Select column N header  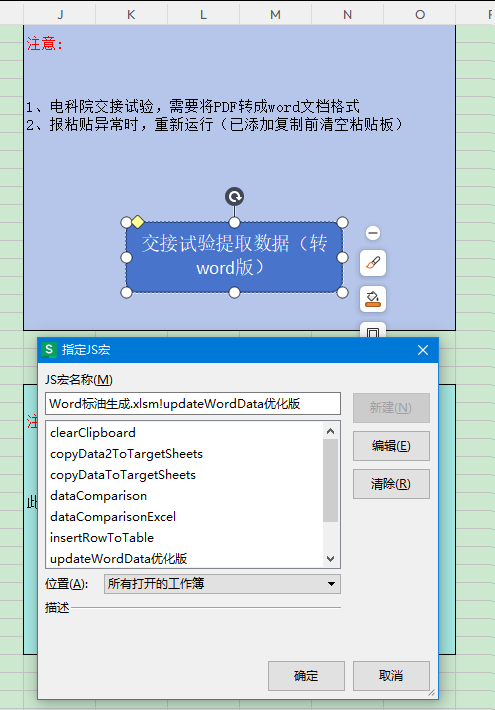coord(347,14)
